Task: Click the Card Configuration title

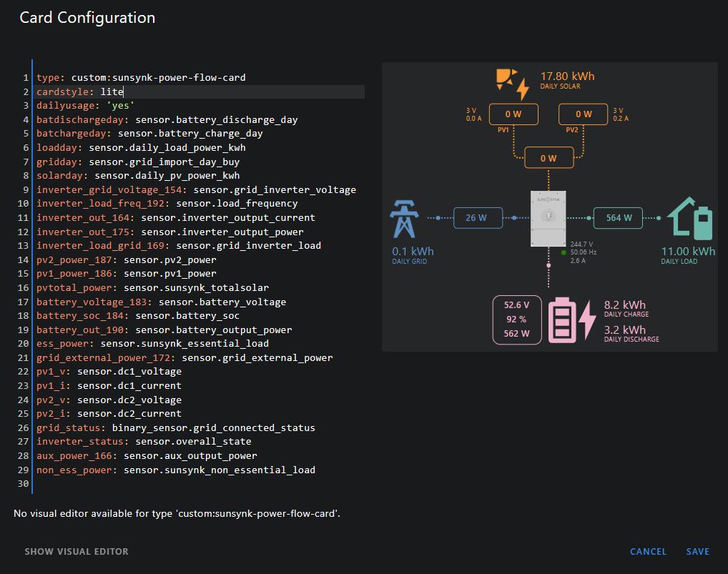Action: click(87, 18)
